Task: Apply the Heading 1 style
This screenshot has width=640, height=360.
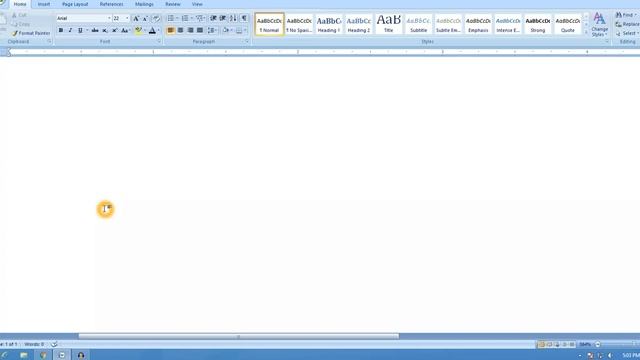Action: pos(329,24)
